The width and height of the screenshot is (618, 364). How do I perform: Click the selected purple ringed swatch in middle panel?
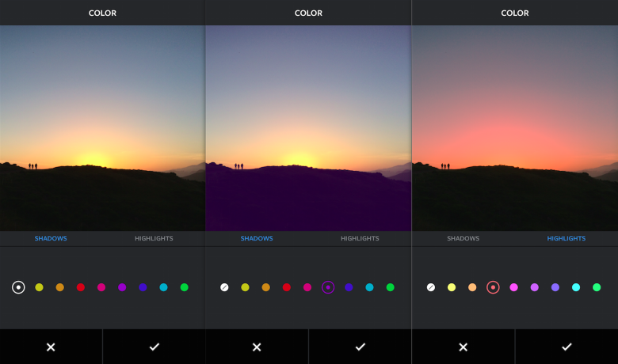(x=328, y=287)
